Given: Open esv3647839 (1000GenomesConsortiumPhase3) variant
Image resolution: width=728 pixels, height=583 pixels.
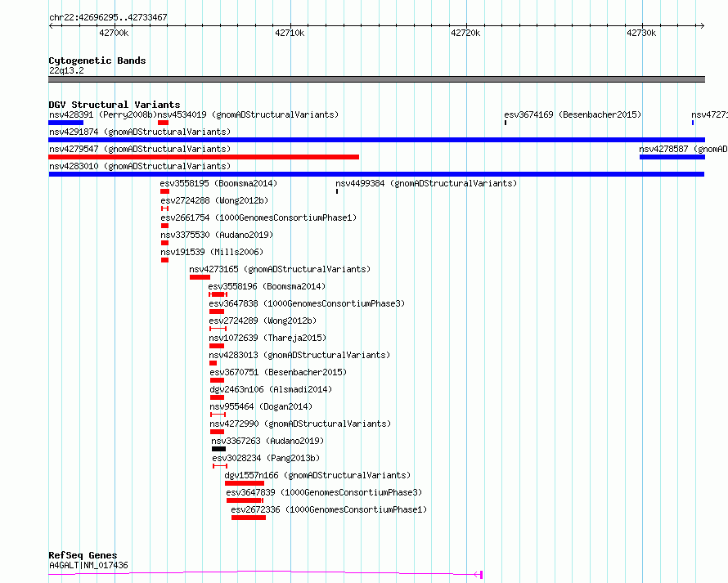Looking at the screenshot, I should coord(324,492).
